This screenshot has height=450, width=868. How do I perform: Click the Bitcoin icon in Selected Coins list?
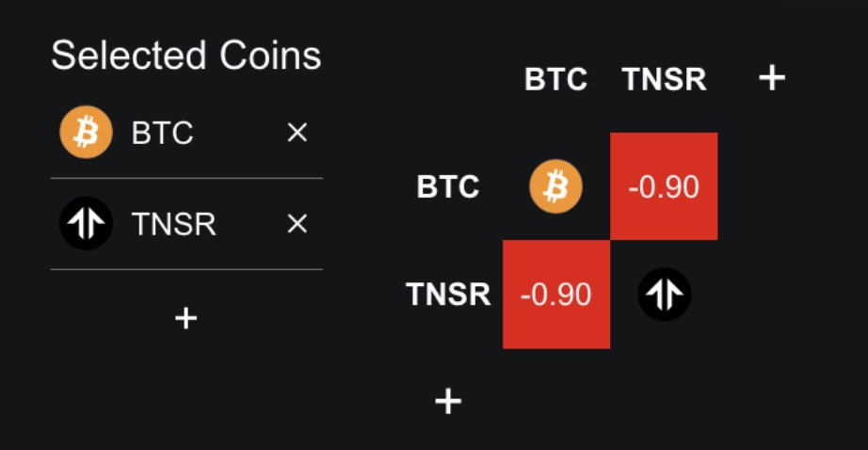86,133
